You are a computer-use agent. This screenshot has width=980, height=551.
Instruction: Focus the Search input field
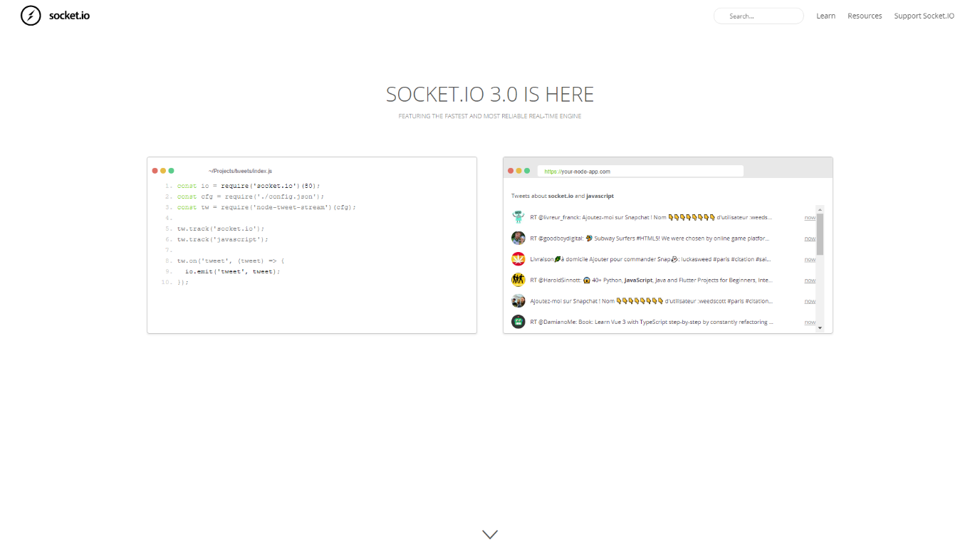759,16
